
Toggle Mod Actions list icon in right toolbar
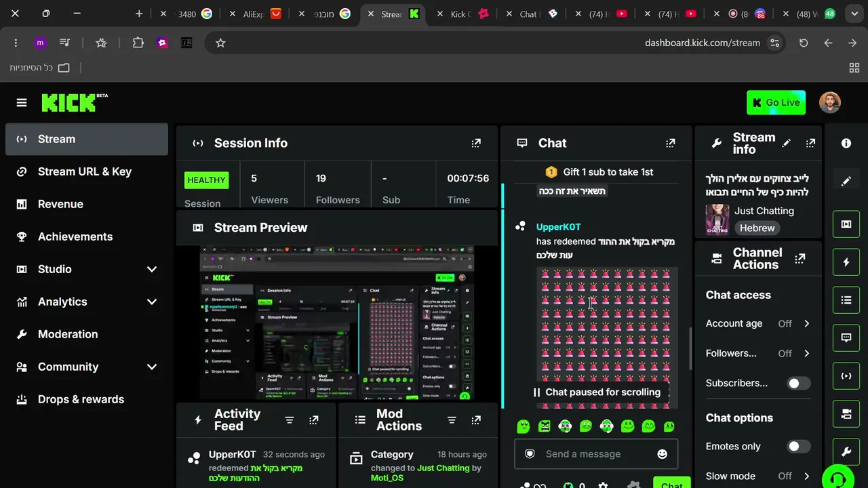click(x=846, y=300)
